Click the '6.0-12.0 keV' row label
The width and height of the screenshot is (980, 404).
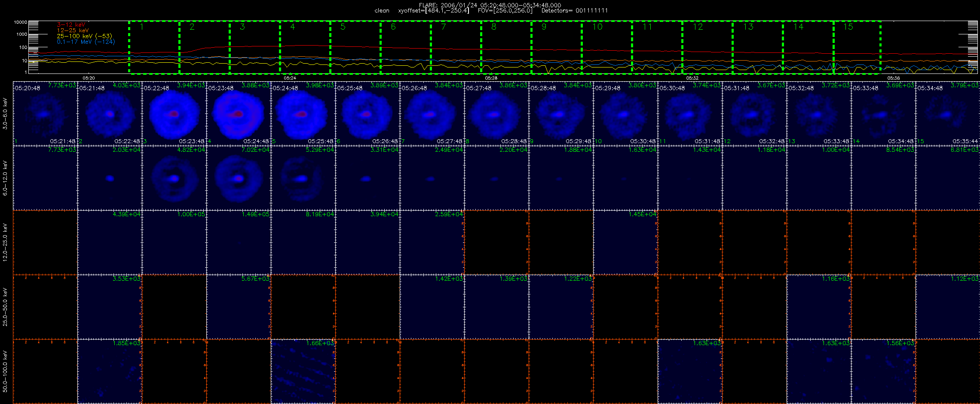5,178
